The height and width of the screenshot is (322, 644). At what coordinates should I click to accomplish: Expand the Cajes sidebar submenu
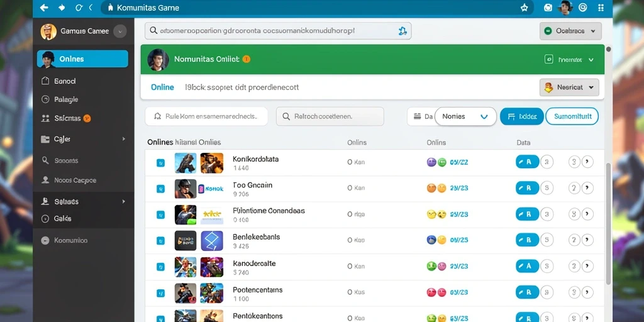(124, 139)
